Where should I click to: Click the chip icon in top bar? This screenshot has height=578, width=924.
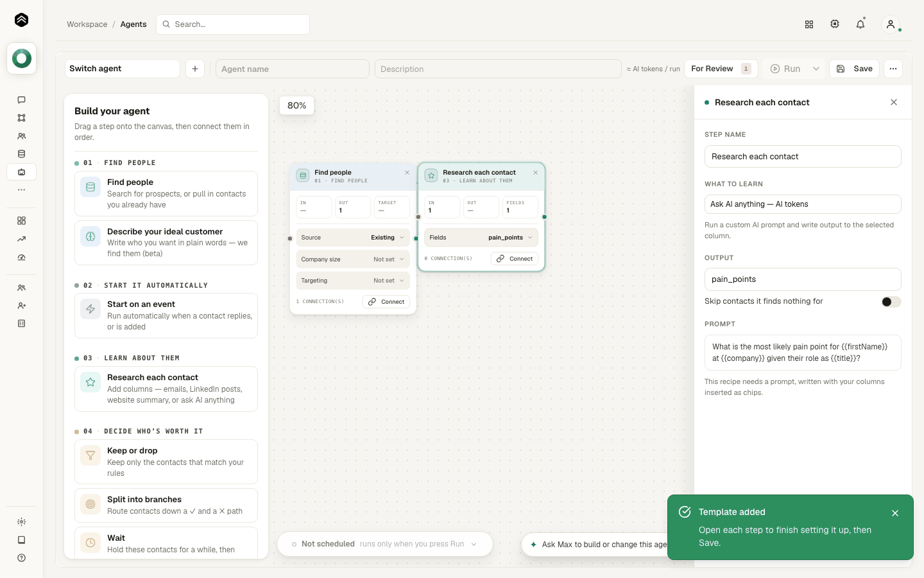pos(835,24)
